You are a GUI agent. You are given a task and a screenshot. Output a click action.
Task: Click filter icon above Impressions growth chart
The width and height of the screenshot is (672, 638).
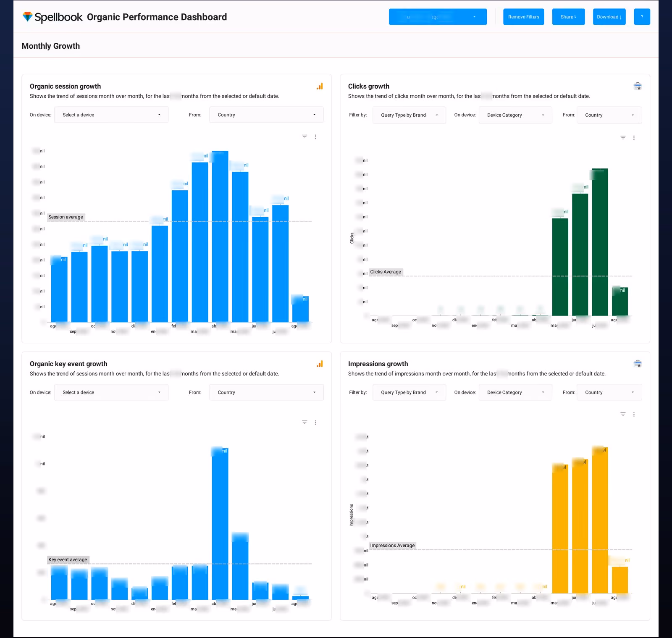pos(623,414)
